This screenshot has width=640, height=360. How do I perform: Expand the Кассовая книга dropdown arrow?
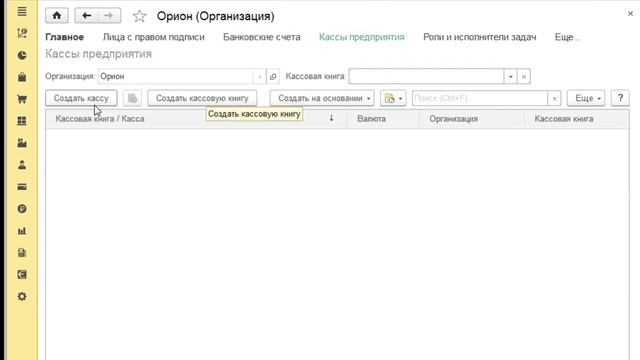click(511, 76)
